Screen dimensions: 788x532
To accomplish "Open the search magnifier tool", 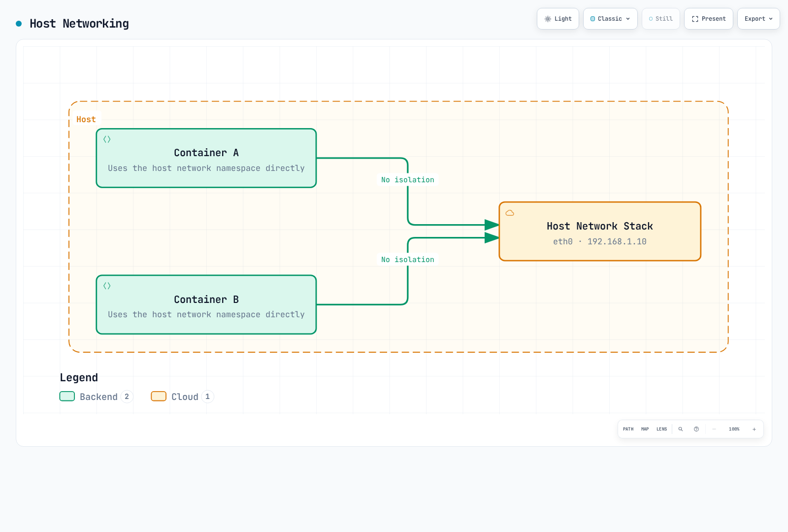I will point(681,429).
